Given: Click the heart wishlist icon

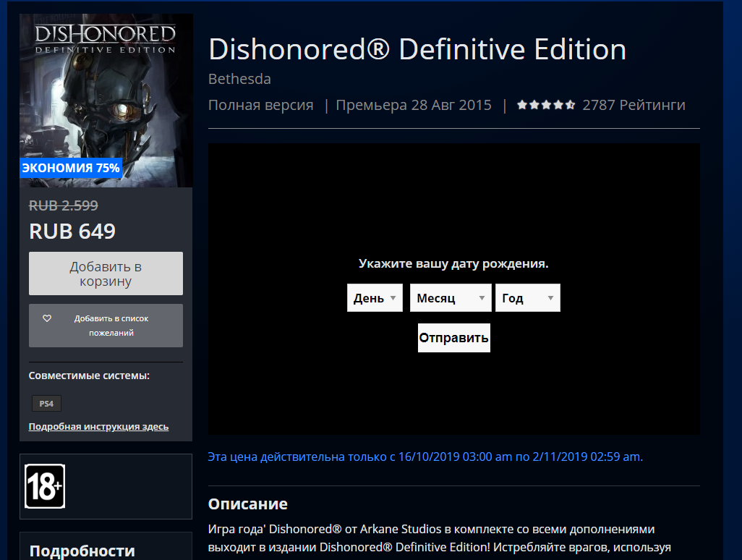Looking at the screenshot, I should [x=47, y=318].
